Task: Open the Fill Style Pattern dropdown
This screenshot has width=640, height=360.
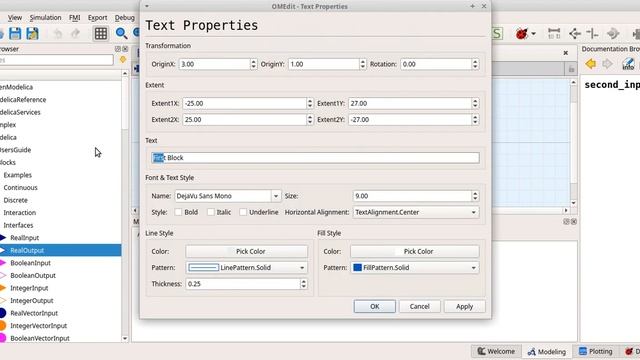Action: click(x=415, y=268)
